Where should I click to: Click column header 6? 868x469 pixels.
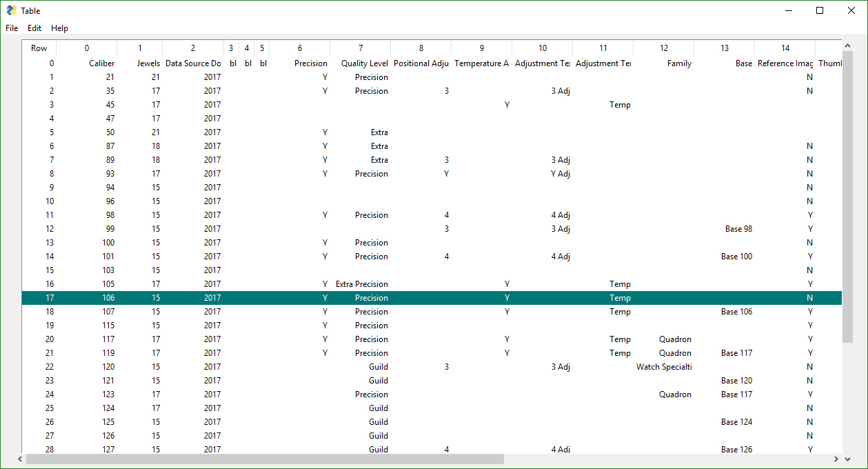(300, 48)
